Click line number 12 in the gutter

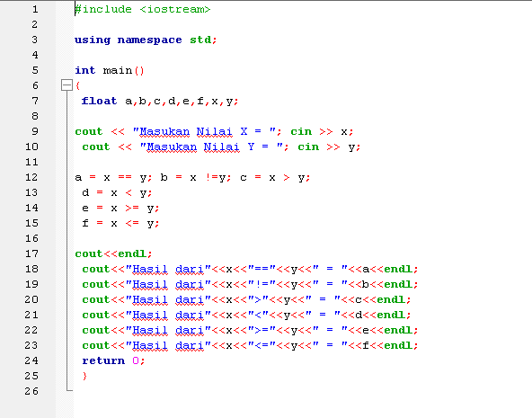[x=31, y=177]
